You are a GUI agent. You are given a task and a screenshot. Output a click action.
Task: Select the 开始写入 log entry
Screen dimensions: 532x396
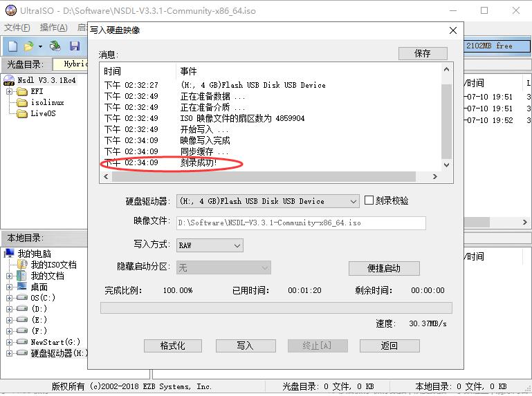pos(204,129)
